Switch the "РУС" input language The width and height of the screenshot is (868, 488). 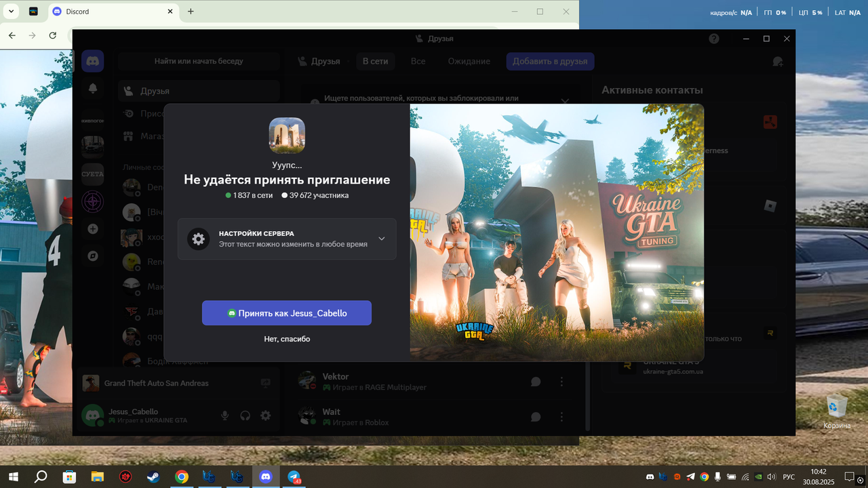click(789, 476)
